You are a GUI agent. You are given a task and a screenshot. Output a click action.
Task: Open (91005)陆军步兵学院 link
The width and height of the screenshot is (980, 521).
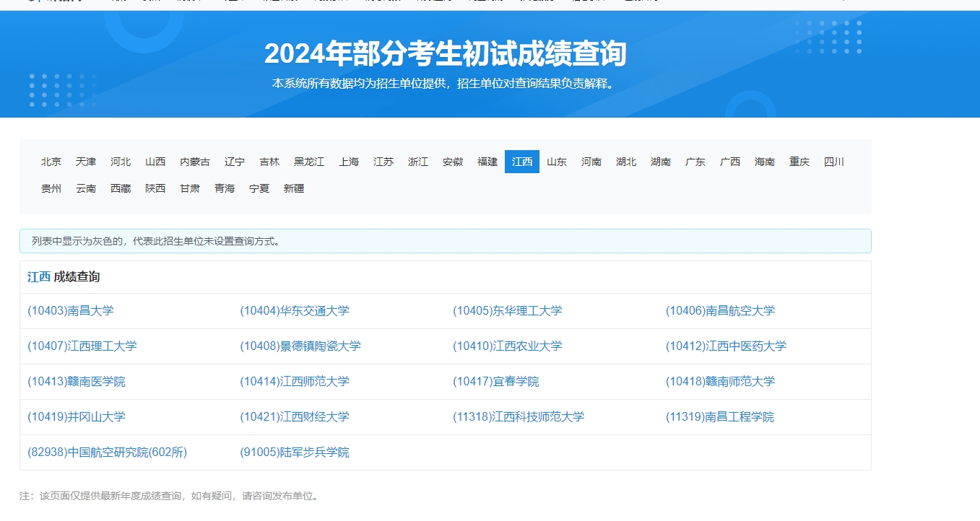click(295, 452)
